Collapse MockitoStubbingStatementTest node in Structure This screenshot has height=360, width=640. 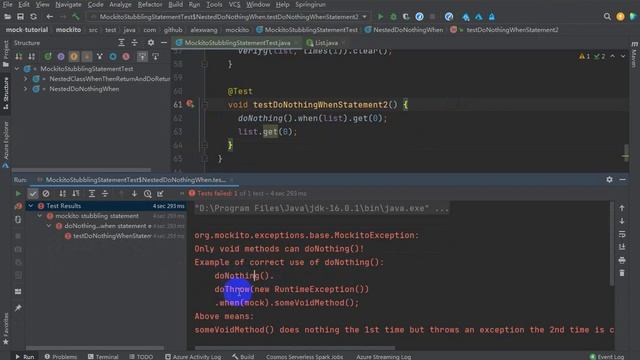pos(17,69)
